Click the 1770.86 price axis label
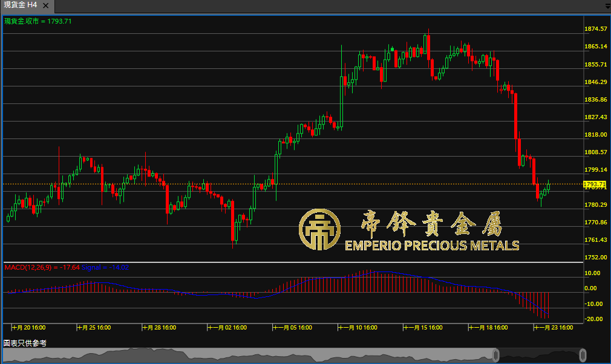Viewport: 611px width, 364px height. (596, 222)
